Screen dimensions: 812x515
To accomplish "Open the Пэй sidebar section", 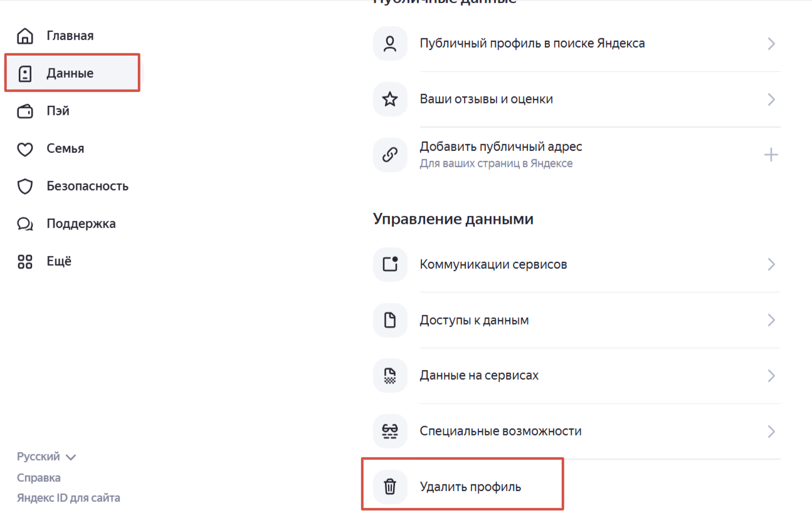I will click(x=58, y=111).
